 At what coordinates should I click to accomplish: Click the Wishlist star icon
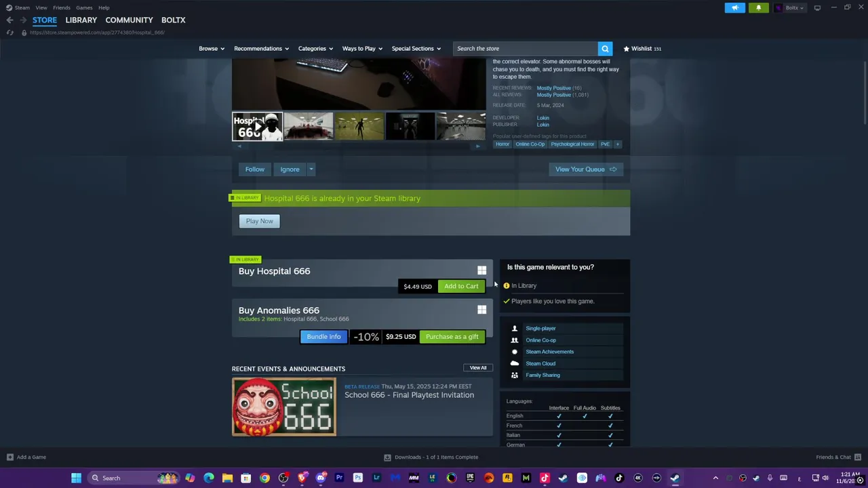pyautogui.click(x=626, y=49)
